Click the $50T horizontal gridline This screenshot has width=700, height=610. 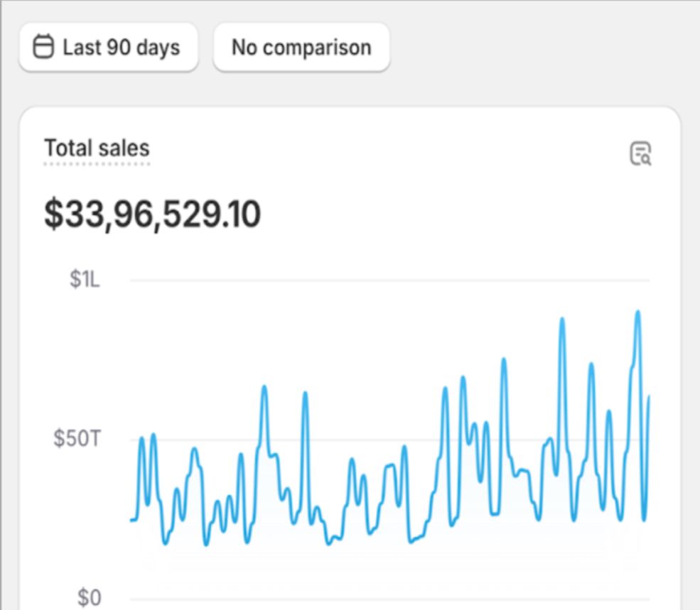[391, 440]
